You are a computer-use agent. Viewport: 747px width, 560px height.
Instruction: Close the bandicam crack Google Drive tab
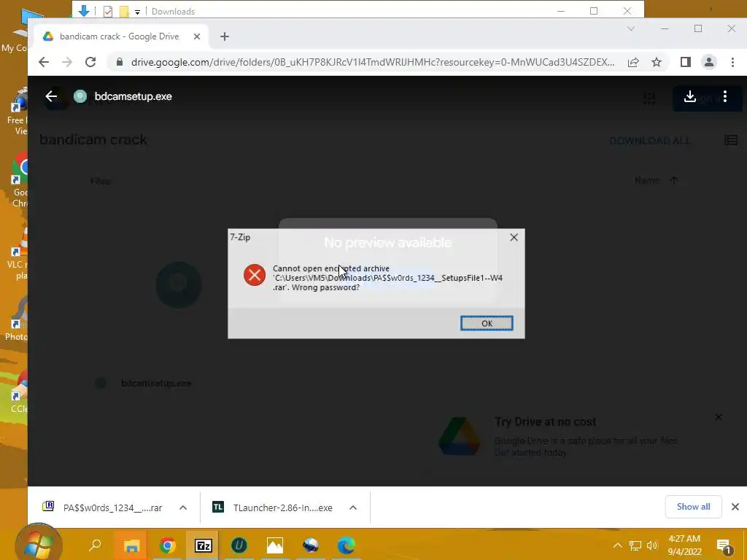pyautogui.click(x=197, y=36)
